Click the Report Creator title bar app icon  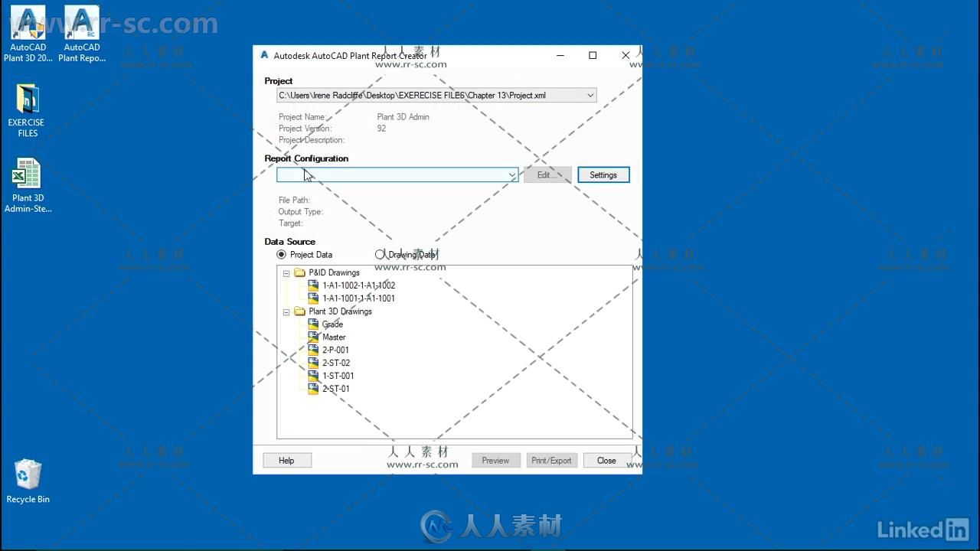[265, 55]
